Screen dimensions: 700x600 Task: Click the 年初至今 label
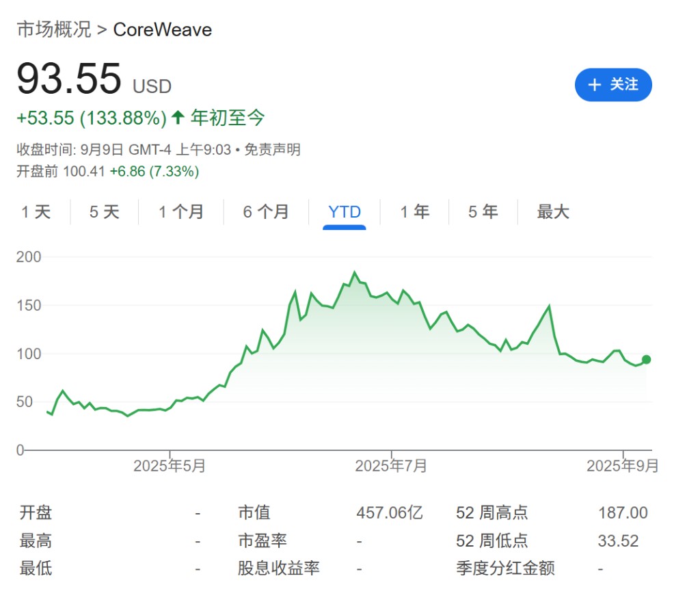(228, 118)
